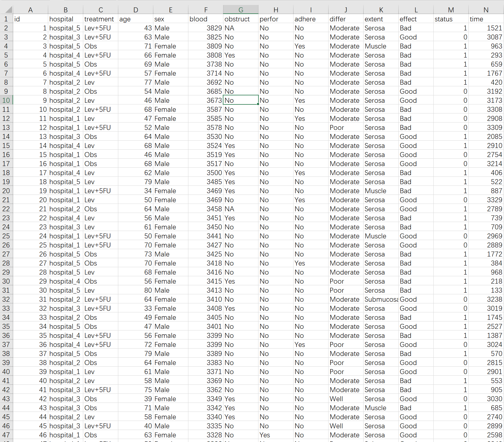Click the 'sex' header cell
This screenshot has height=442, width=504.
(x=171, y=19)
